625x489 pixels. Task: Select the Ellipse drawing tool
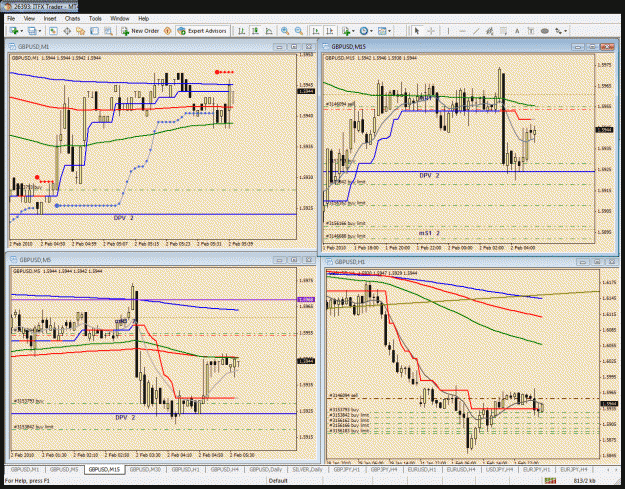pos(544,31)
